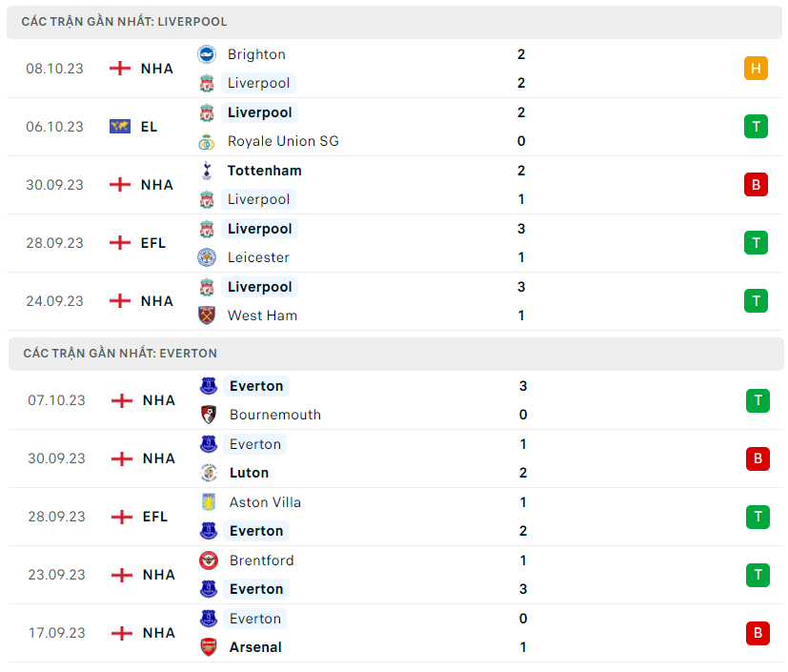
Task: Click the Aston Villa crest icon
Action: tap(209, 502)
